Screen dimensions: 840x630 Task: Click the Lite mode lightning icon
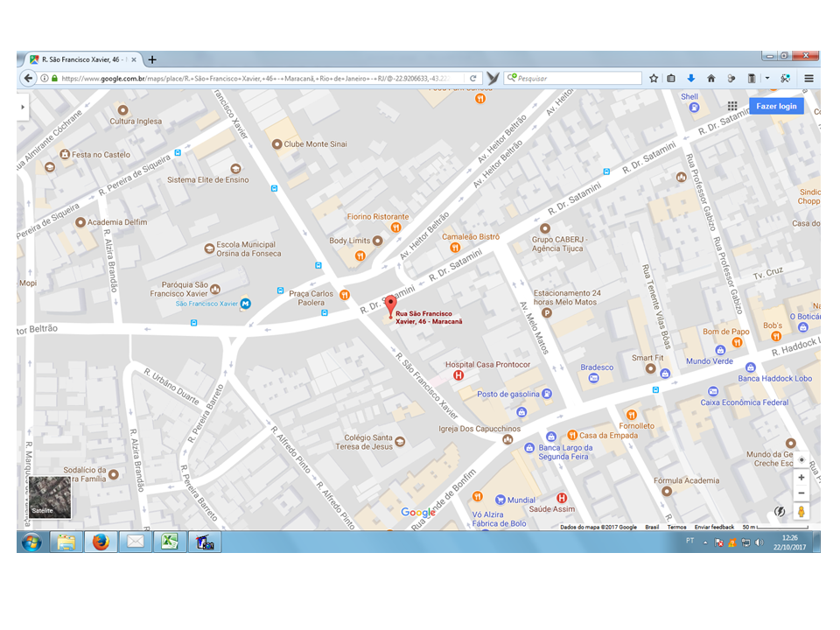click(780, 512)
